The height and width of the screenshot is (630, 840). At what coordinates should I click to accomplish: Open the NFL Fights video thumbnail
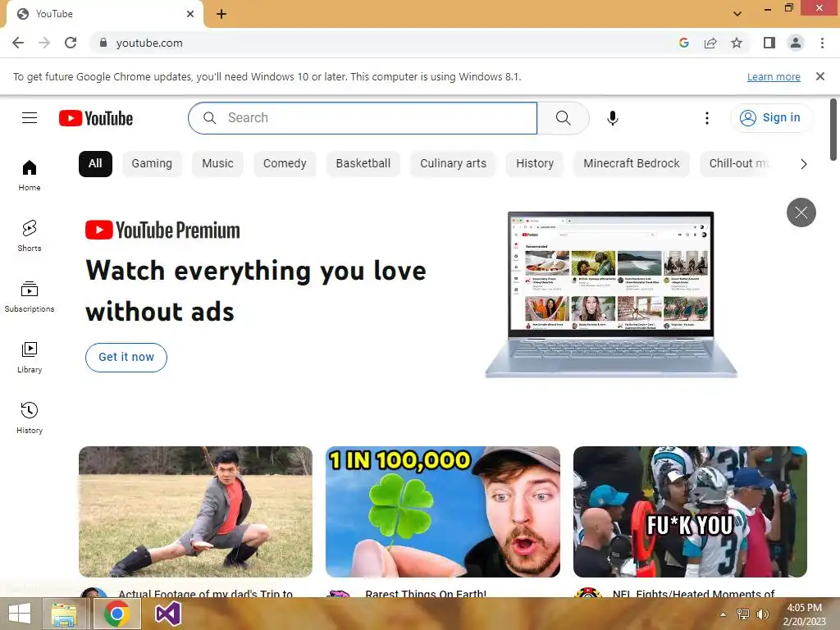(x=690, y=512)
